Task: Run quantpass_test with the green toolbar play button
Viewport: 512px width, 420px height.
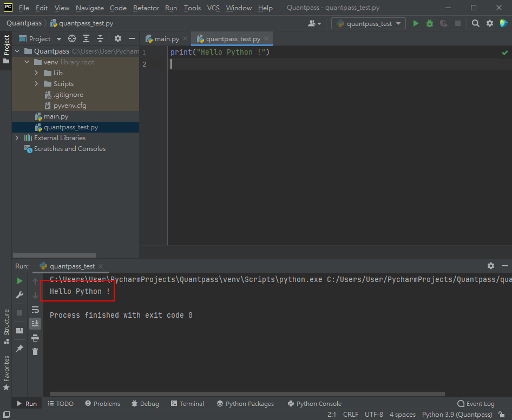Action: (x=416, y=23)
